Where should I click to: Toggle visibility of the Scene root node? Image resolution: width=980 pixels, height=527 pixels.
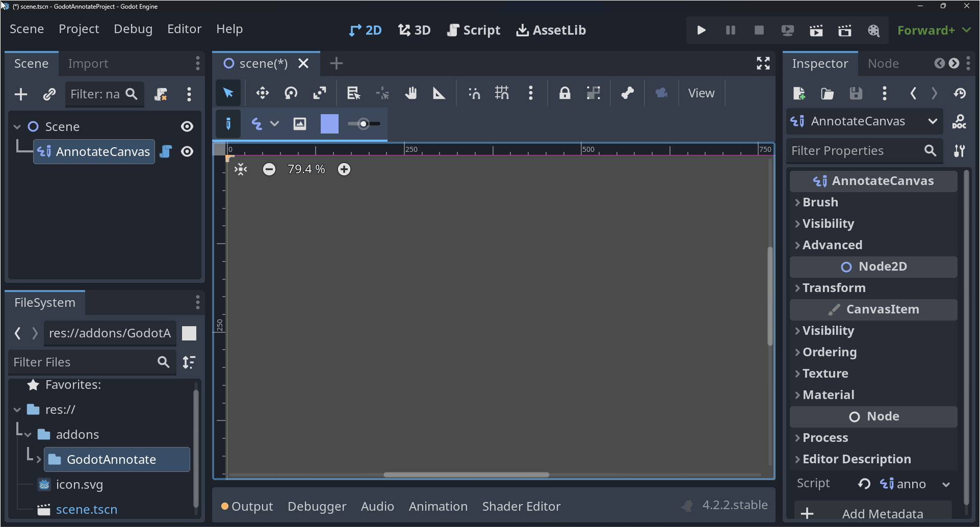tap(187, 126)
